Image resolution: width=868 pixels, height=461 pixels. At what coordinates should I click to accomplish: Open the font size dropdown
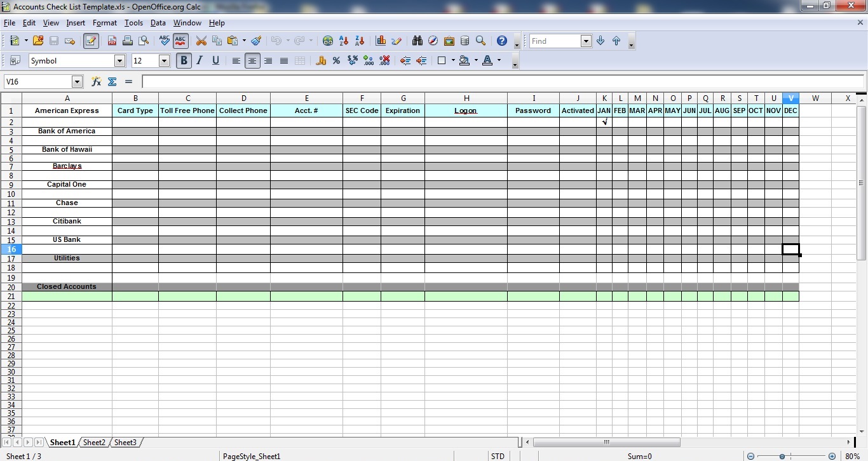coord(164,61)
